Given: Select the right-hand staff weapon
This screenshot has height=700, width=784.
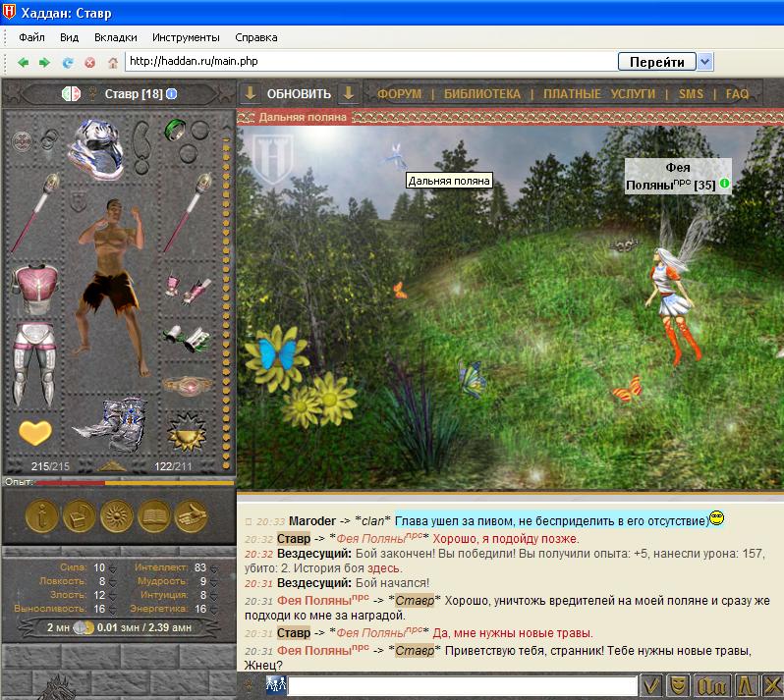Looking at the screenshot, I should coord(188,212).
